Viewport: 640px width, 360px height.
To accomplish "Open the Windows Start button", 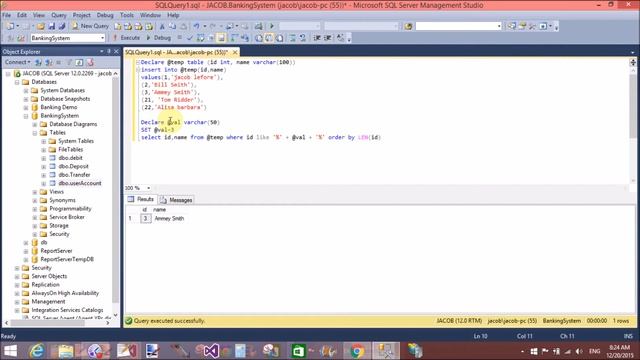I will (10, 351).
